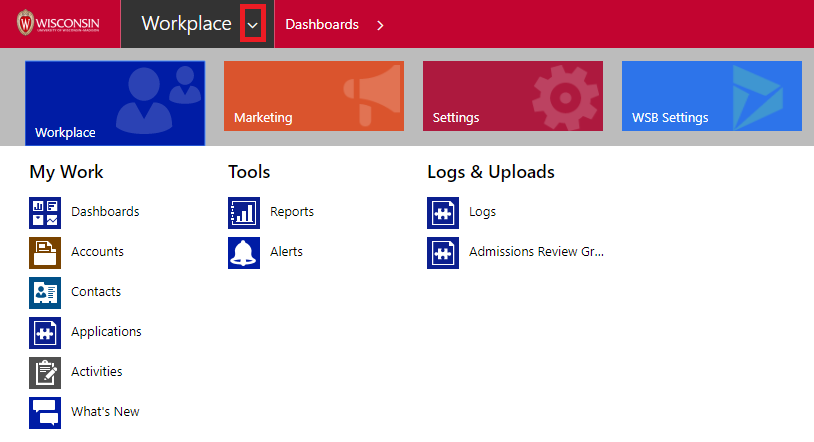The width and height of the screenshot is (814, 442).
Task: Expand the chevron next to Dashboards
Action: click(380, 25)
